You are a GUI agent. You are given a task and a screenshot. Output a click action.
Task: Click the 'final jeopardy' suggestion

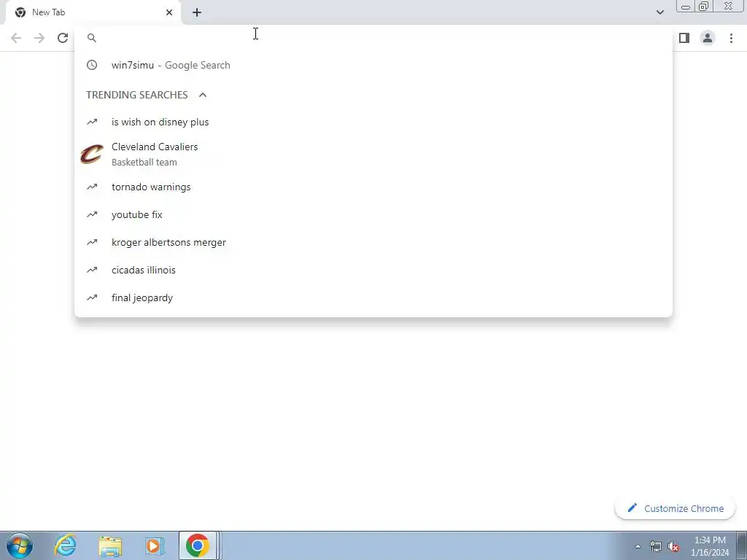coord(373,297)
